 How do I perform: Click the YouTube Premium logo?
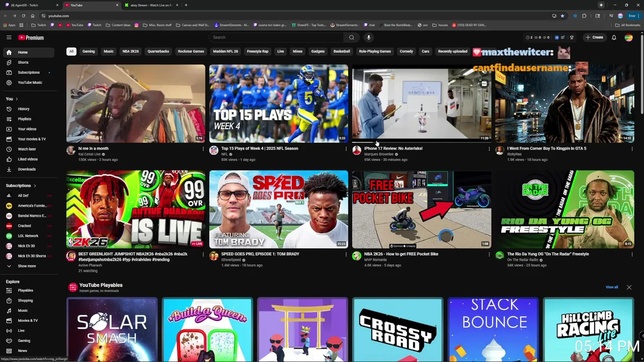pyautogui.click(x=31, y=38)
